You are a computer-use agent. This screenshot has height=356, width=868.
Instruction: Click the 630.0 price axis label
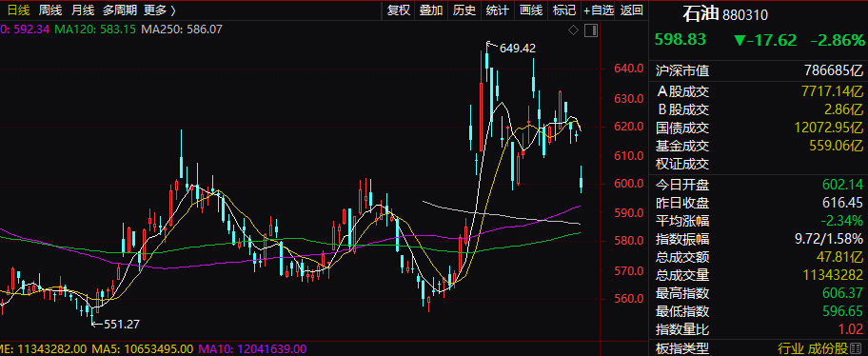click(x=629, y=99)
